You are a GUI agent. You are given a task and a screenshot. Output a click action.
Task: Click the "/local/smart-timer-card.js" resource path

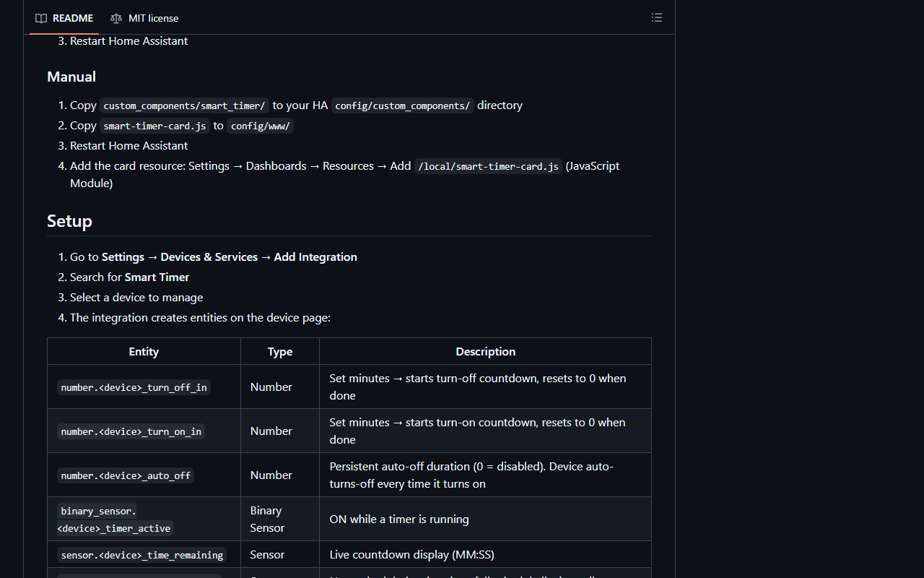pyautogui.click(x=488, y=166)
